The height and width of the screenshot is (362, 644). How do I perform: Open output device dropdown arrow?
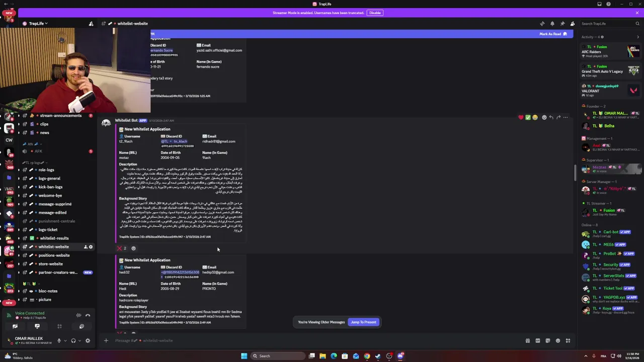[x=79, y=341]
